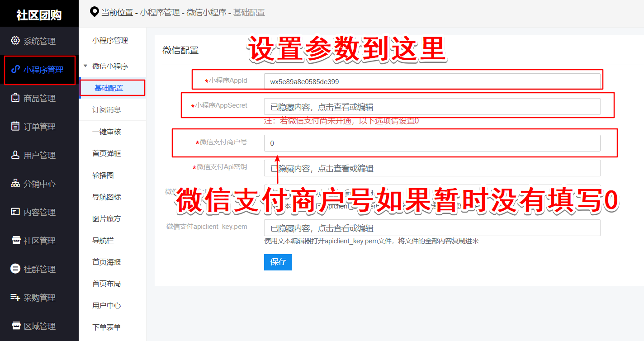644x341 pixels.
Task: Click the location pin icon beside 当前位置
Action: [x=94, y=12]
